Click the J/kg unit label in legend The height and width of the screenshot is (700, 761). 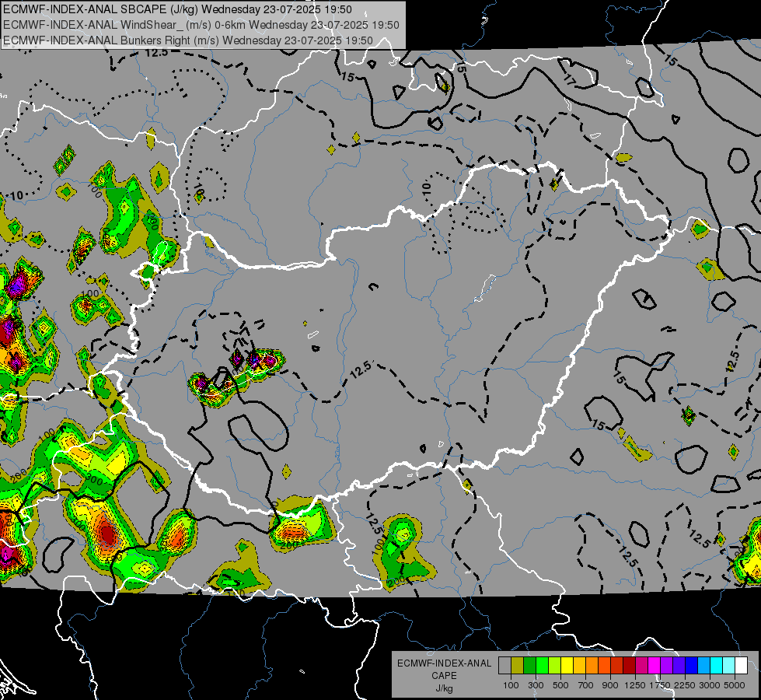click(444, 688)
